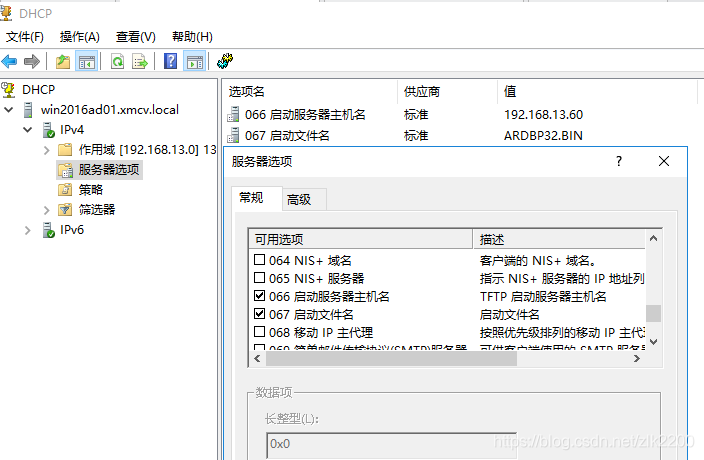Click the 描述 column header in dialog
This screenshot has width=704, height=460.
[x=559, y=239]
